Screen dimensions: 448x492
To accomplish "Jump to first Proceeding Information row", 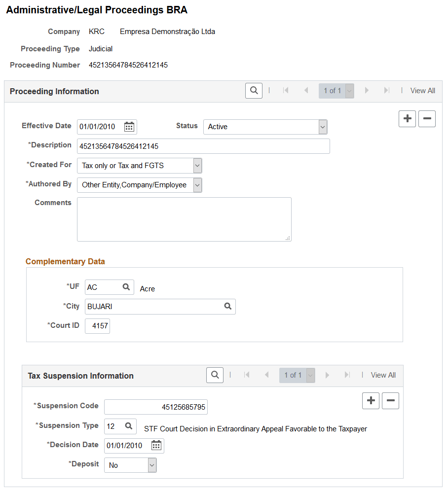I will click(x=286, y=91).
